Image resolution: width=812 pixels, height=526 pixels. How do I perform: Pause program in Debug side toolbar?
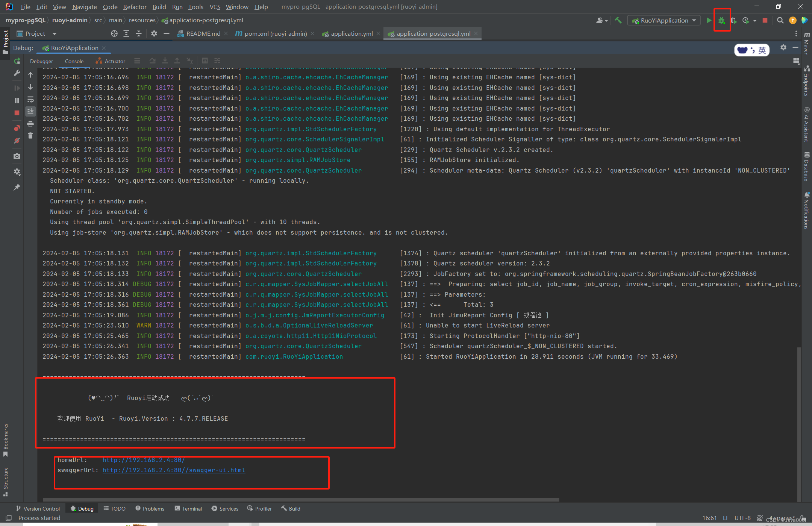[x=17, y=100]
